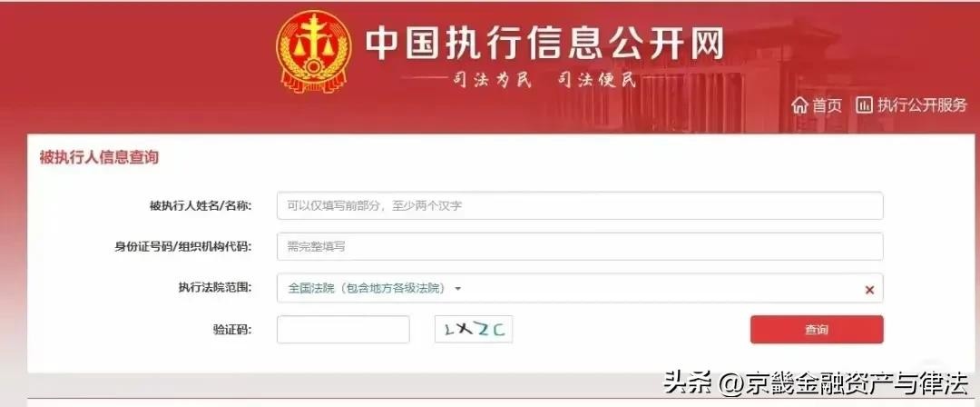Image resolution: width=980 pixels, height=407 pixels.
Task: Click the chart icon next to 执行公开服务
Action: (864, 105)
